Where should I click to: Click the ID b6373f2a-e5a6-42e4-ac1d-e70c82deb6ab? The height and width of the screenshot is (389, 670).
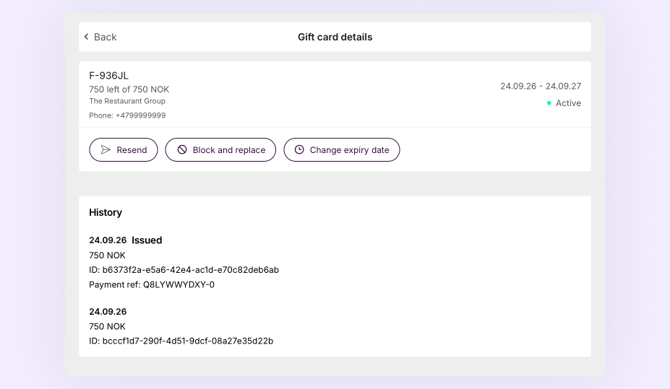pyautogui.click(x=191, y=270)
